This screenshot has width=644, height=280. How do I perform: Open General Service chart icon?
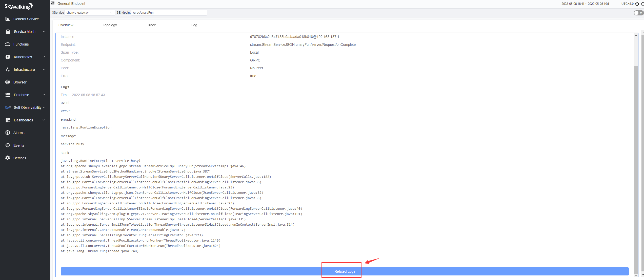[x=8, y=19]
